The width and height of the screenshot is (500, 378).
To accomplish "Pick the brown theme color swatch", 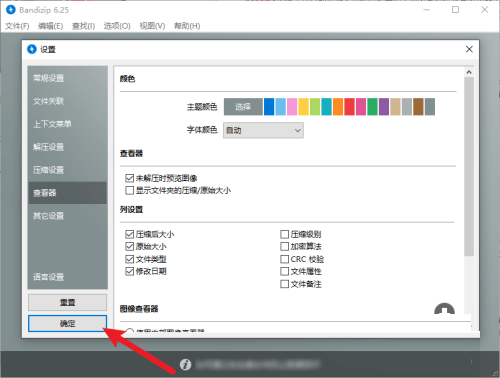I will [418, 107].
